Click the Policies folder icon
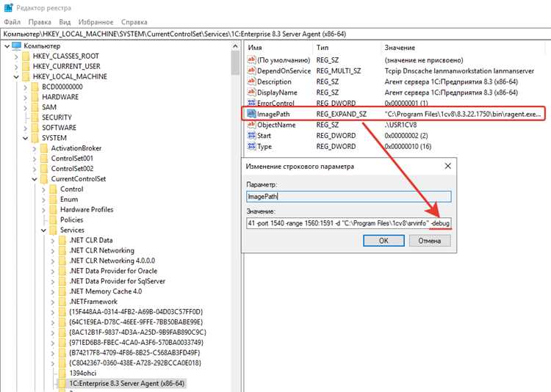The height and width of the screenshot is (392, 551). click(54, 220)
